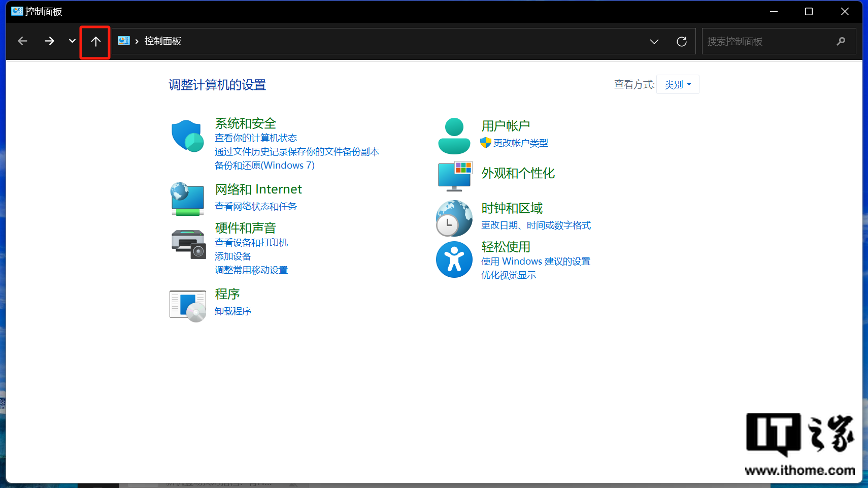
Task: Click the 硬件和声音 printer icon
Action: click(x=188, y=244)
